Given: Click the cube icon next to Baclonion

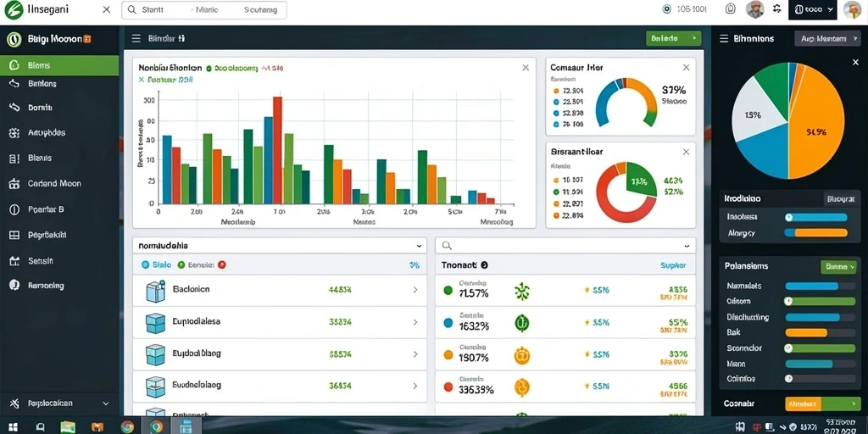Looking at the screenshot, I should [x=156, y=291].
